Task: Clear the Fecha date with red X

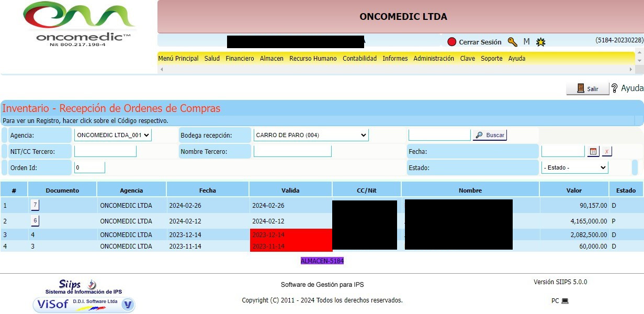Action: [x=606, y=151]
